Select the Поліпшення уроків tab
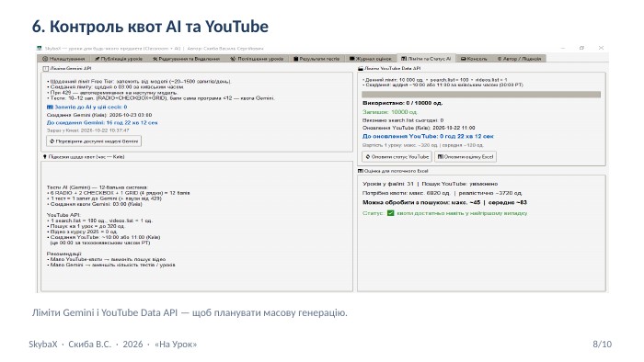The height and width of the screenshot is (362, 644). (257, 59)
